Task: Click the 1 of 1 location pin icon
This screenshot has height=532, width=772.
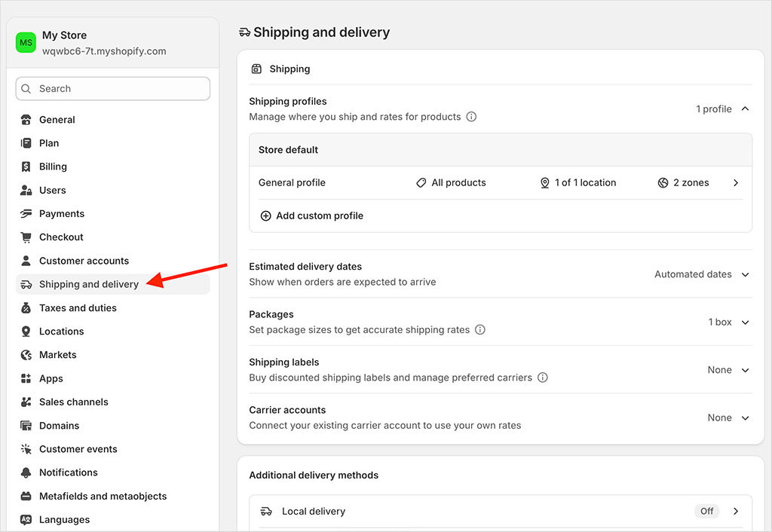Action: tap(544, 182)
